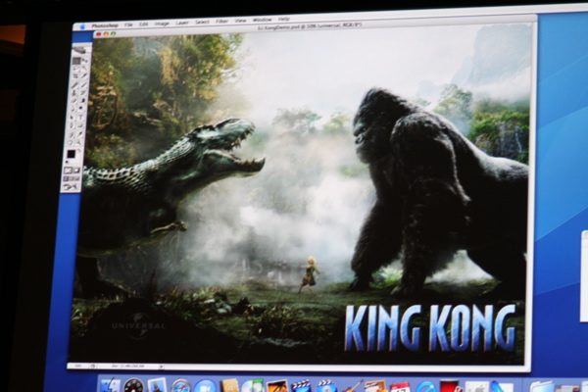The width and height of the screenshot is (588, 392).
Task: Launch Dashboard from the Dock
Action: [134, 386]
